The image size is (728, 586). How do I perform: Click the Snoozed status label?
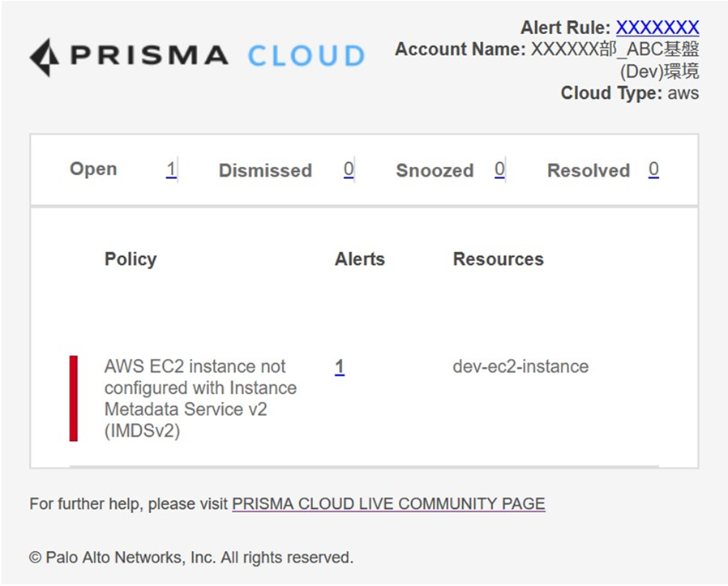[435, 170]
